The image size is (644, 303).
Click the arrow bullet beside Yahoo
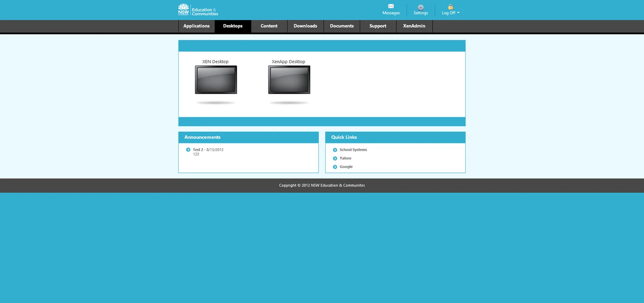click(335, 158)
